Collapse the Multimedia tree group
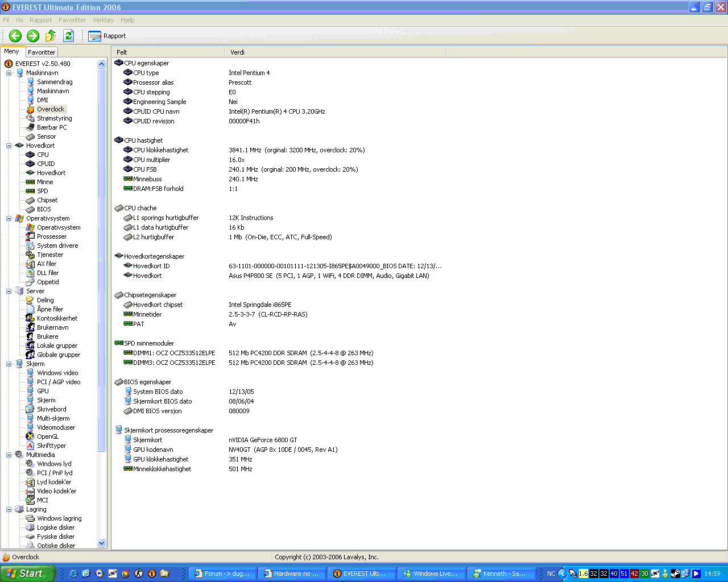728x582 pixels. (x=9, y=455)
